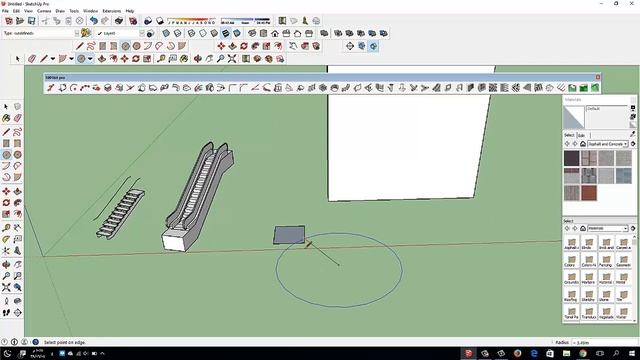
Task: Switch to Wireframe face style
Action: [x=191, y=33]
